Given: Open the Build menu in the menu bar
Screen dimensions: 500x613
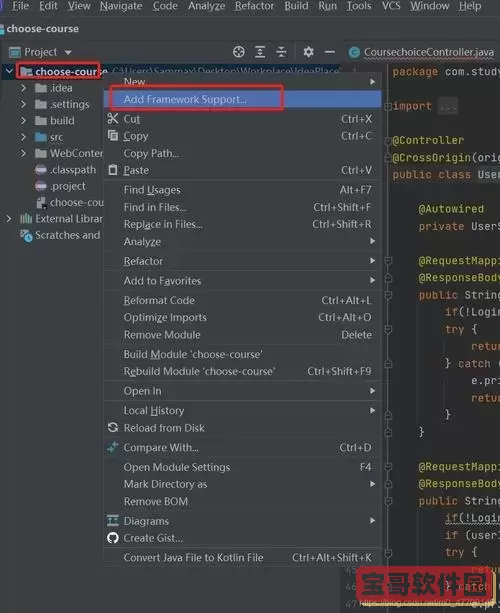Looking at the screenshot, I should 296,6.
